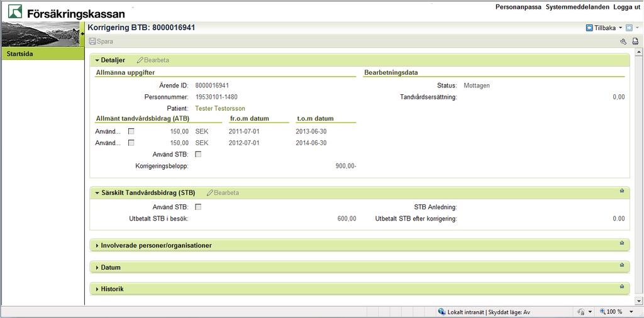Click Personnummer value 19530101-1480
Viewport: 644px width, 318px height.
tap(216, 97)
